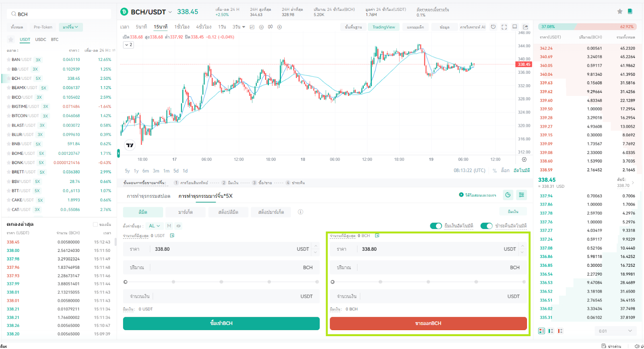
Task: Add indicator with the plus circle icon
Action: click(x=279, y=27)
